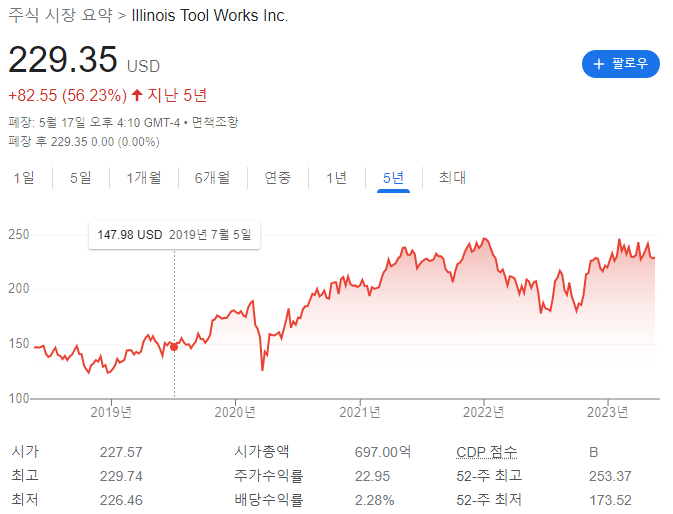This screenshot has height=514, width=673.
Task: Click the Illinois Tool Works Inc. title
Action: tap(209, 15)
